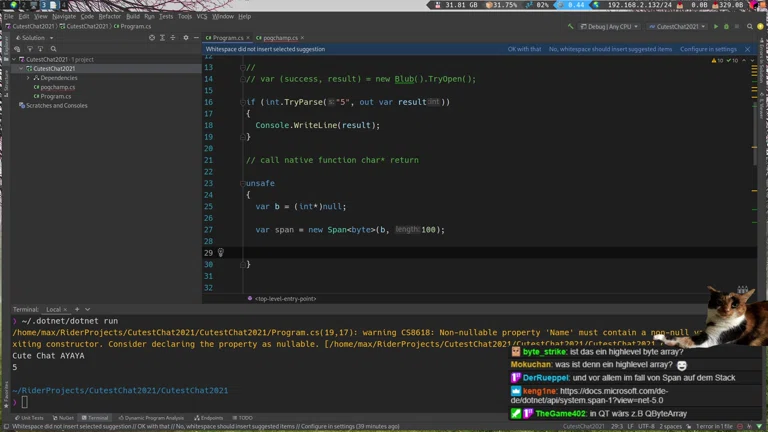Switch to the pogchamp.cs editor tab
The width and height of the screenshot is (768, 432).
[x=280, y=38]
